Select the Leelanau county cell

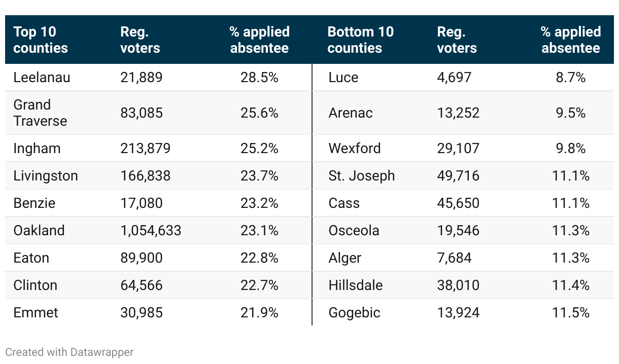click(42, 78)
